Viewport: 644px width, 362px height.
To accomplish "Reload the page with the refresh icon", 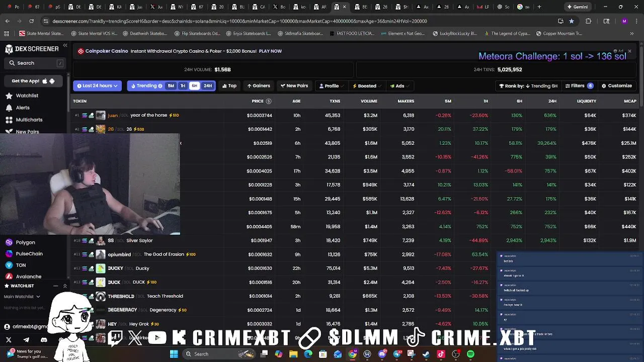I will point(31,21).
